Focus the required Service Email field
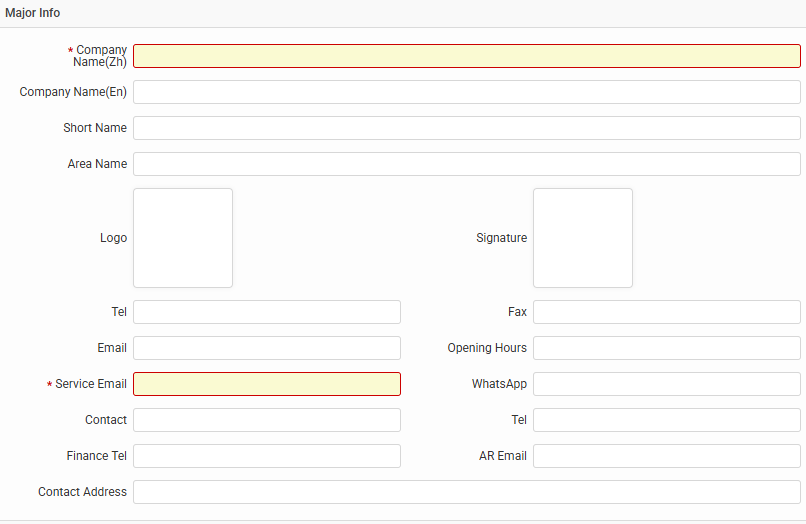The image size is (806, 524). point(267,384)
